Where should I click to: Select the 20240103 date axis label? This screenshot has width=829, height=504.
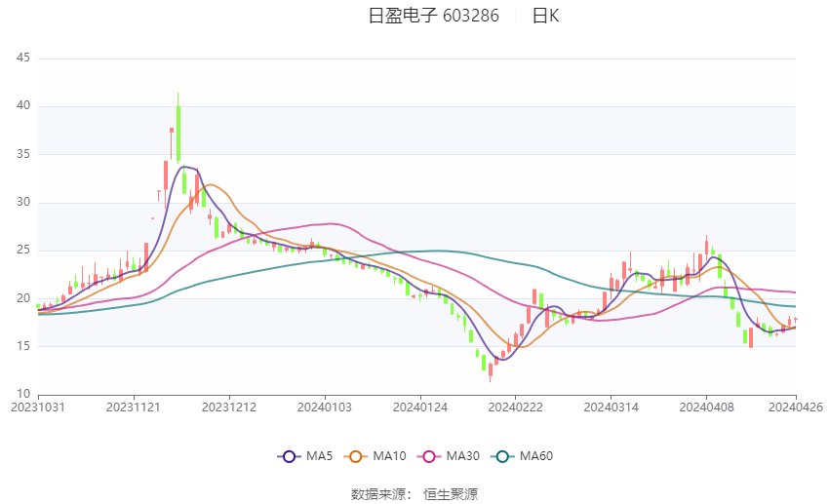[x=325, y=407]
